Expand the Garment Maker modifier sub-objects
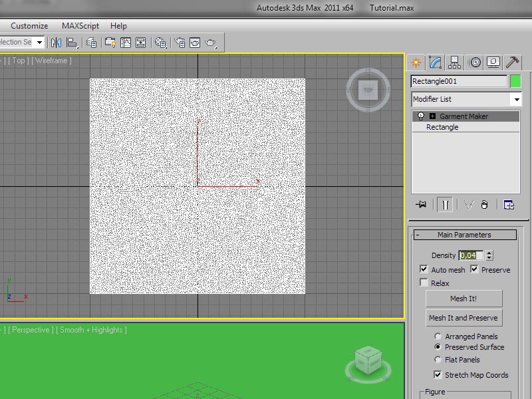 coord(432,116)
